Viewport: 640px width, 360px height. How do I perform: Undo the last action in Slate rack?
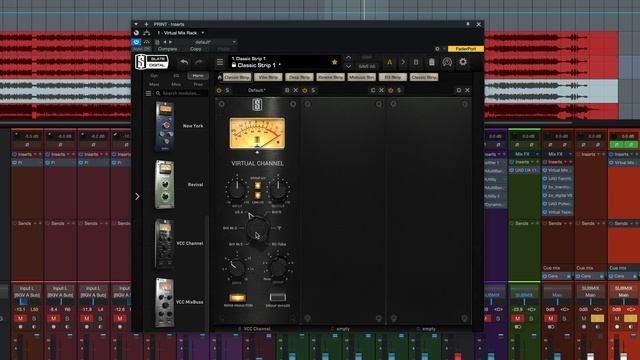184,62
